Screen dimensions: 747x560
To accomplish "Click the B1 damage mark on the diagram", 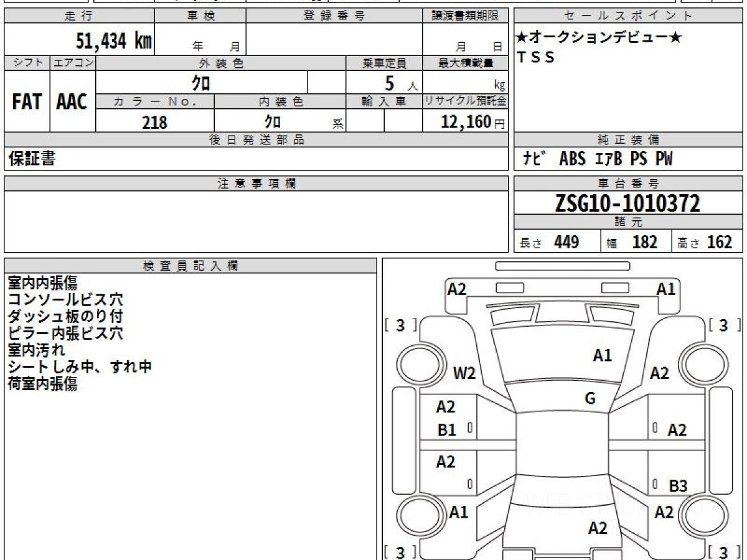I will click(x=447, y=430).
